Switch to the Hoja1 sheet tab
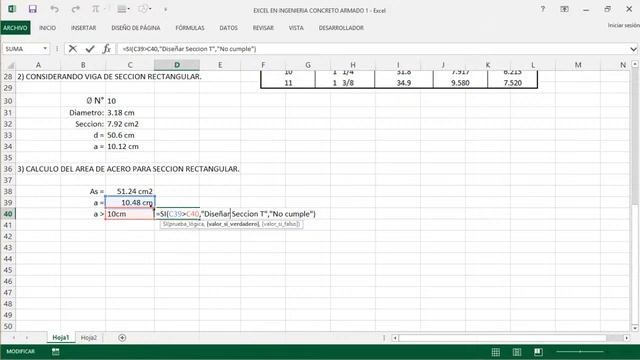 point(61,338)
